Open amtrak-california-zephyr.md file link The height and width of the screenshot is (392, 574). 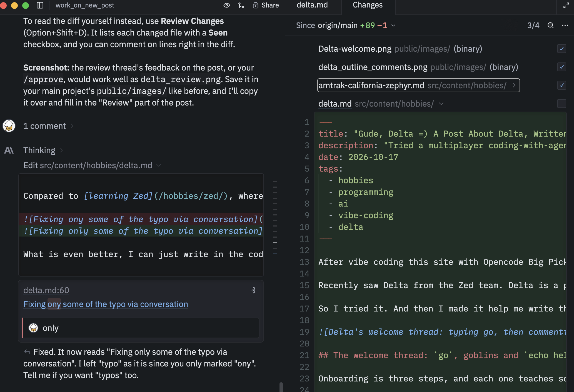[x=371, y=86]
